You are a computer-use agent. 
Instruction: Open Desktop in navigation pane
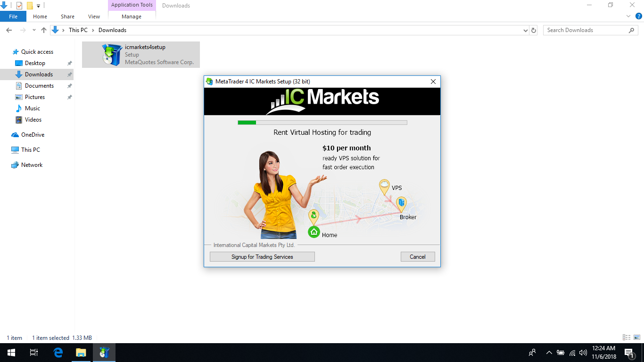pos(35,63)
